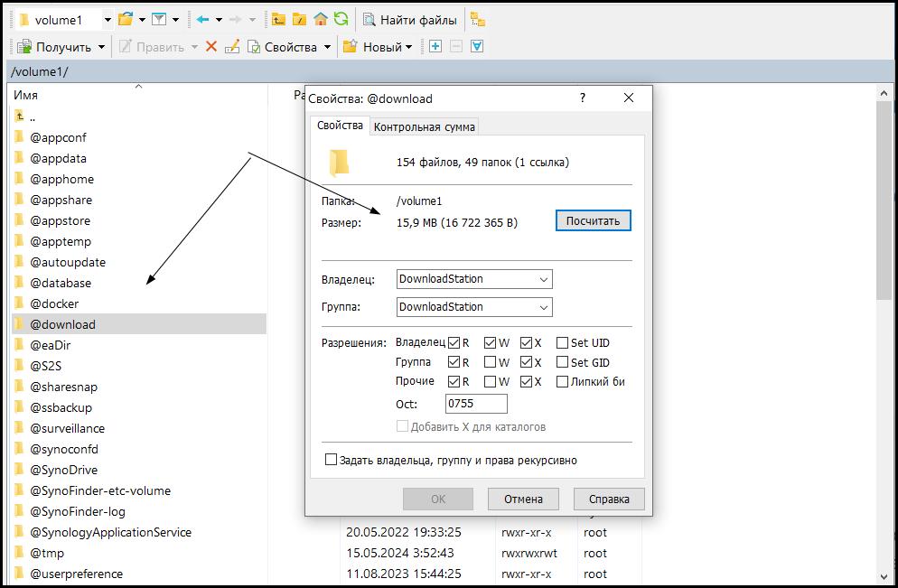Image resolution: width=898 pixels, height=588 pixels.
Task: Click the Посчитать button
Action: [x=593, y=221]
